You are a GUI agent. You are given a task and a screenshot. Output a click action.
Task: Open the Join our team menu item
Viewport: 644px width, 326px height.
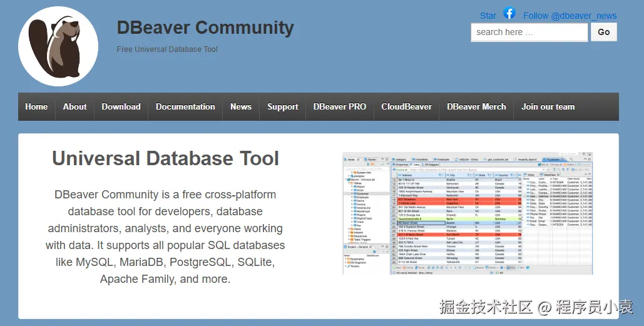548,107
